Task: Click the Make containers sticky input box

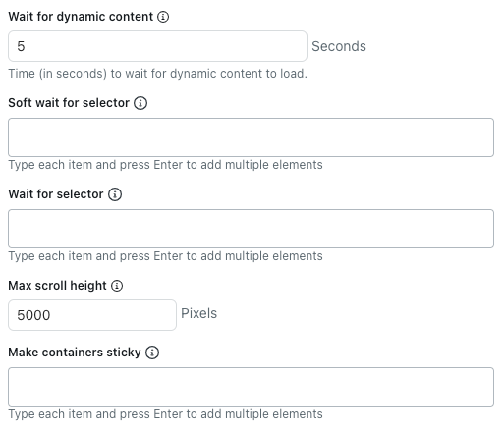Action: pos(251,387)
